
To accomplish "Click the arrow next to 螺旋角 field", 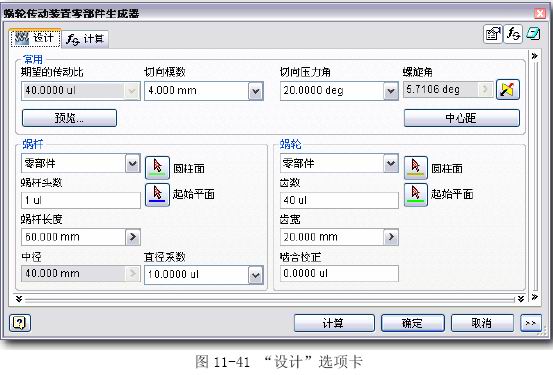I will 485,90.
